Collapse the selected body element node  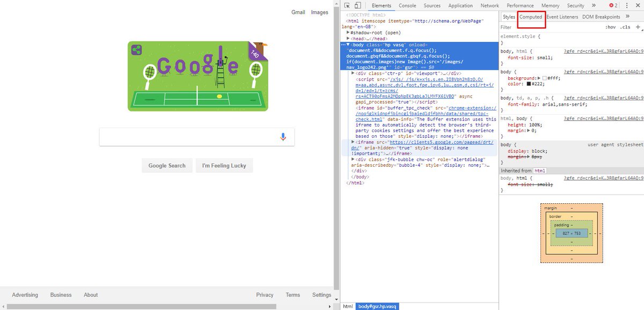(348, 45)
